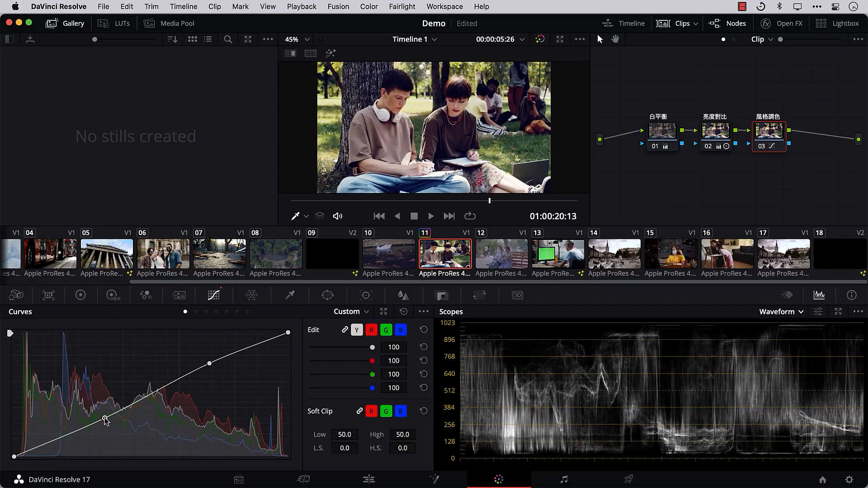Image resolution: width=868 pixels, height=488 pixels.
Task: Open the Power Window palette icon
Action: (x=327, y=295)
